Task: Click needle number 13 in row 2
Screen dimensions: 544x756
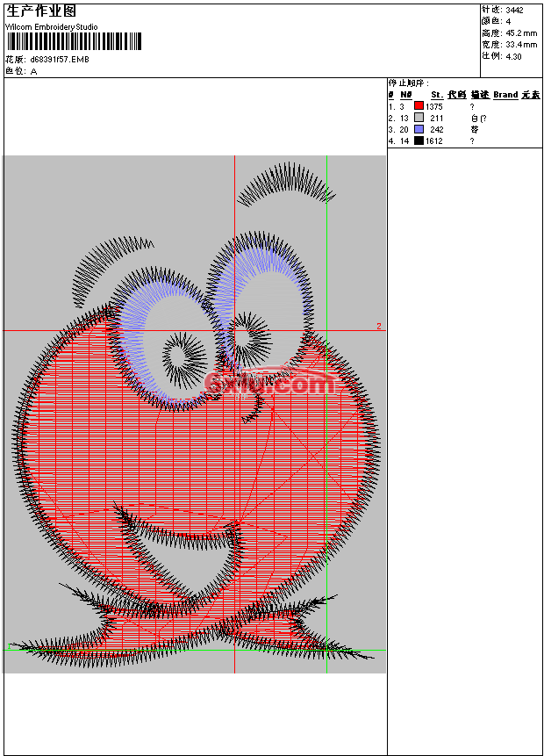Action: 404,119
